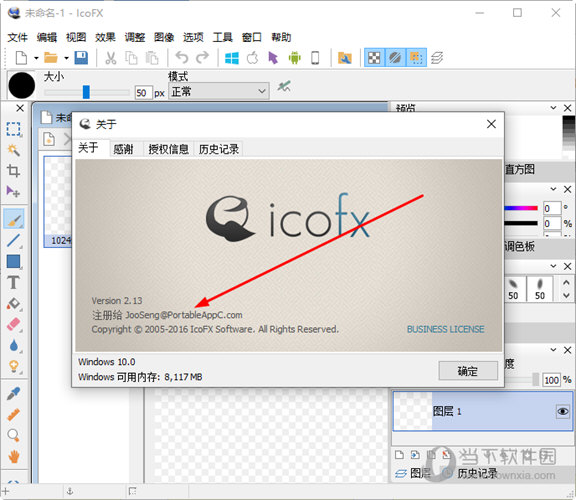Select the magic wand tool
The height and width of the screenshot is (500, 576).
(14, 150)
